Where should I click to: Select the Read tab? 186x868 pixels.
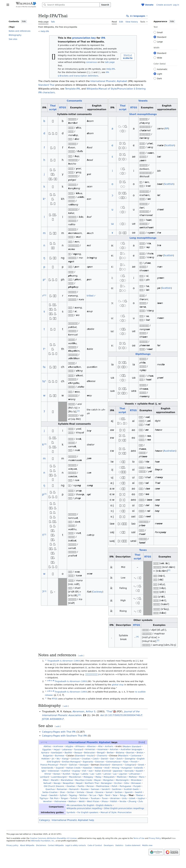pyautogui.click(x=114, y=22)
